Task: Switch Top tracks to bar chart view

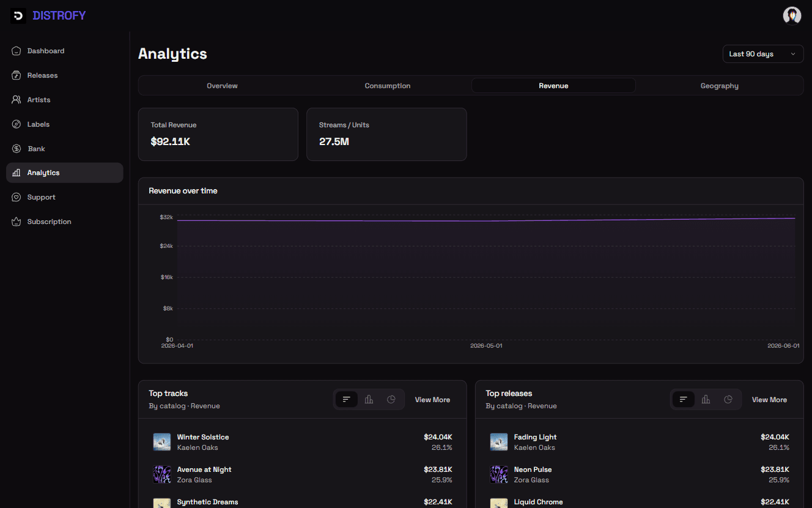Action: (x=369, y=400)
